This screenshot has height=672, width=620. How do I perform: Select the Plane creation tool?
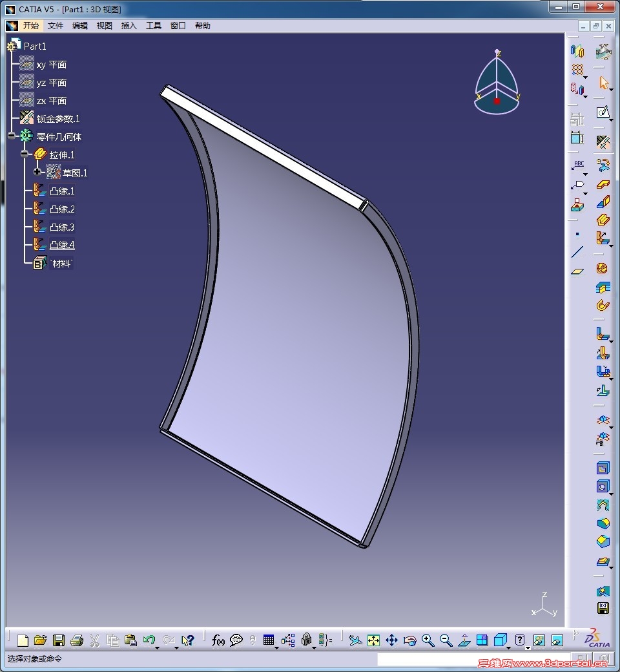577,271
